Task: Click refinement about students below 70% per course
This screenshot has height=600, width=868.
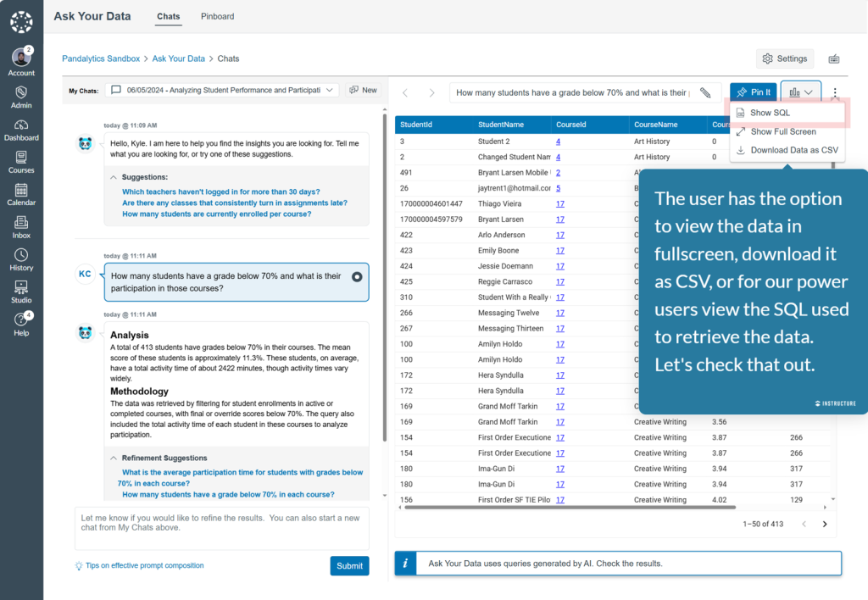Action: pos(228,495)
